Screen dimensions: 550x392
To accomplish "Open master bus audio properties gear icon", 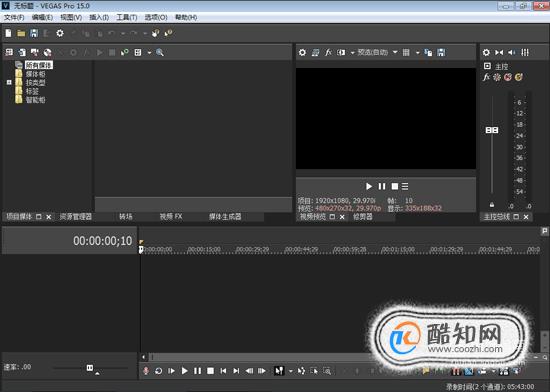I will (486, 53).
